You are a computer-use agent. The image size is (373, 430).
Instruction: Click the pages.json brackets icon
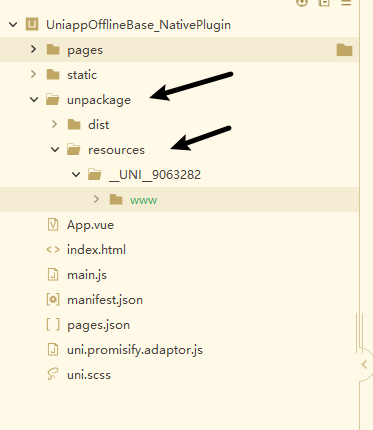(x=53, y=324)
